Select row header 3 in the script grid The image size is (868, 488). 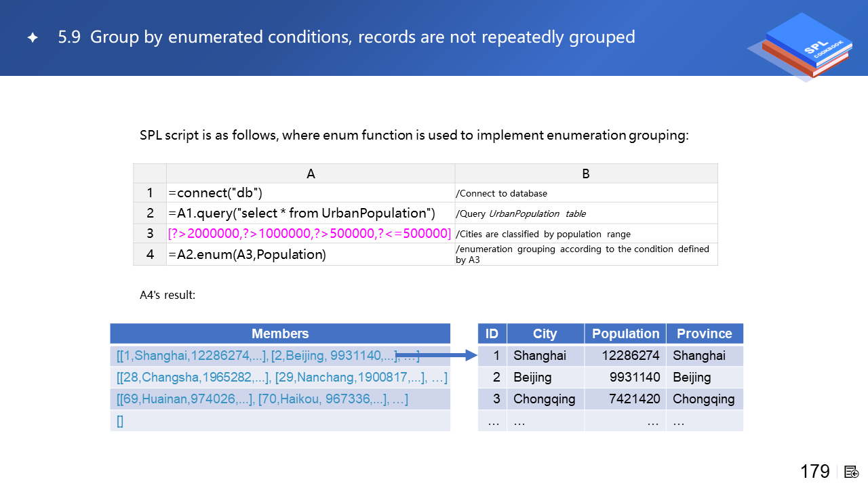[x=150, y=234]
